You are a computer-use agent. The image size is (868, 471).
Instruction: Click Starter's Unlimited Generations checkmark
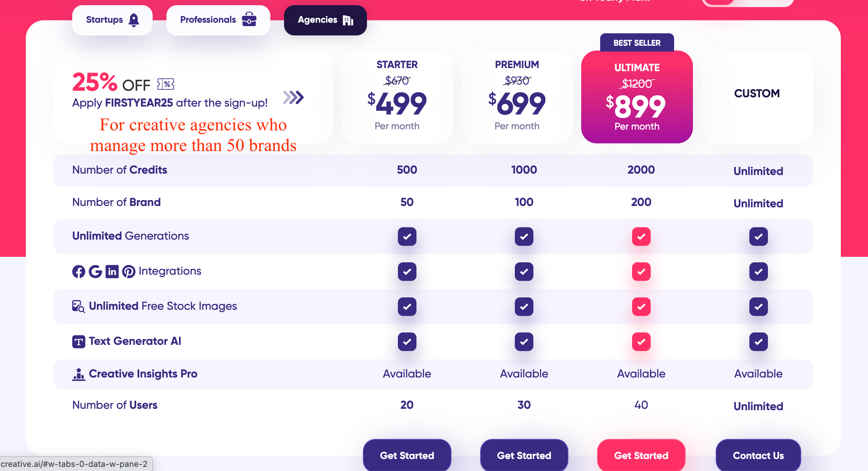click(x=407, y=237)
